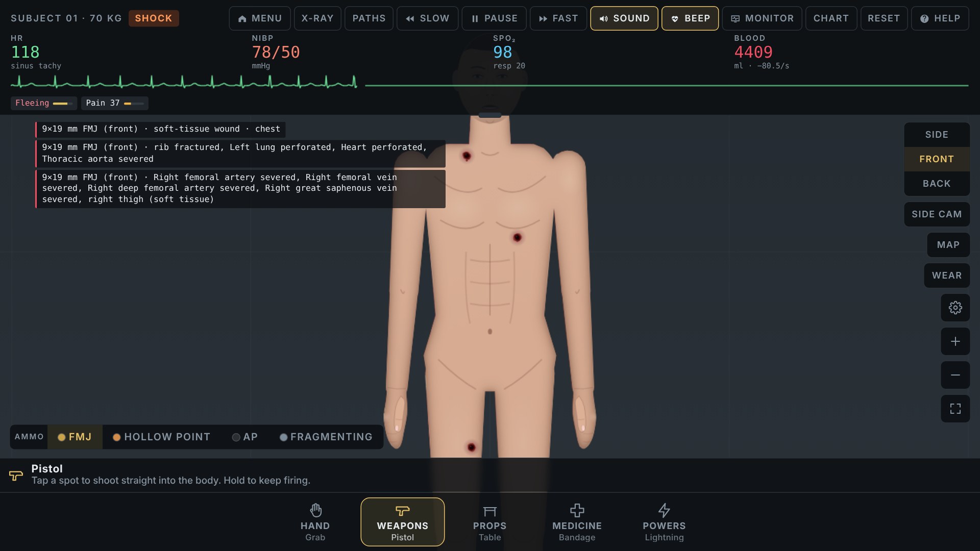Image resolution: width=980 pixels, height=551 pixels.
Task: Open the WEAR clothing button
Action: 947,275
